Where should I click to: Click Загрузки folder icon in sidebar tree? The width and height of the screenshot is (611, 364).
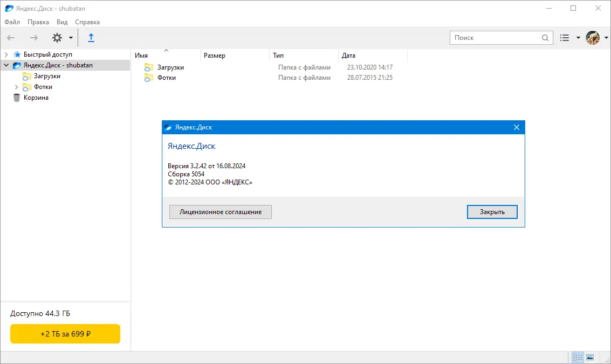point(26,76)
